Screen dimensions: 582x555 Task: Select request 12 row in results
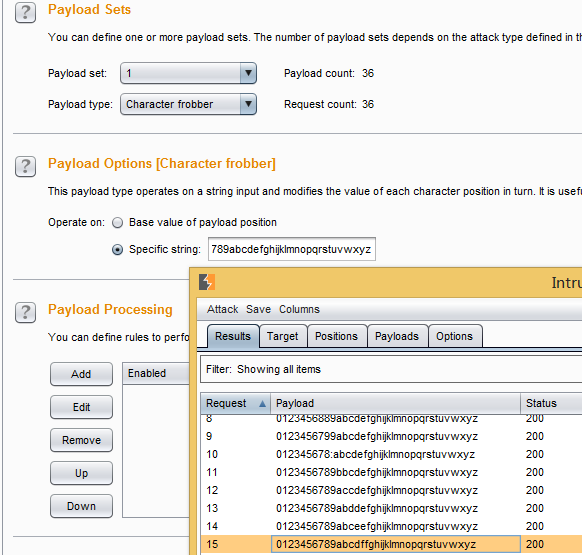coord(391,490)
